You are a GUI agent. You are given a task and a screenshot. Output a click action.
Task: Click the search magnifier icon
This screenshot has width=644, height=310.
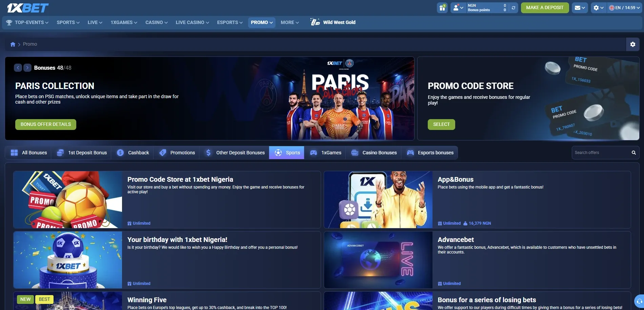pyautogui.click(x=633, y=153)
